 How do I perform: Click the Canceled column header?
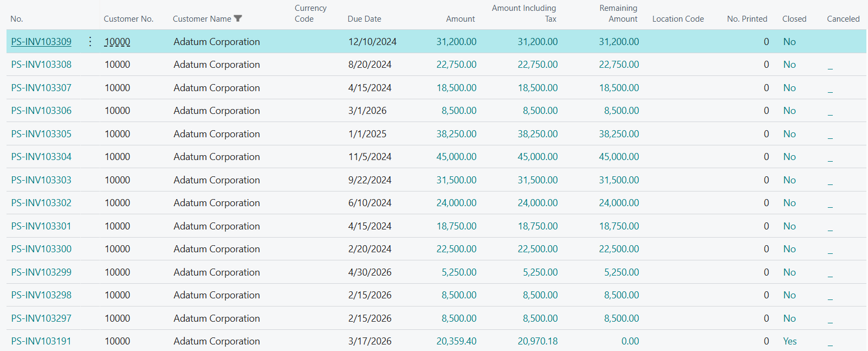pos(843,19)
